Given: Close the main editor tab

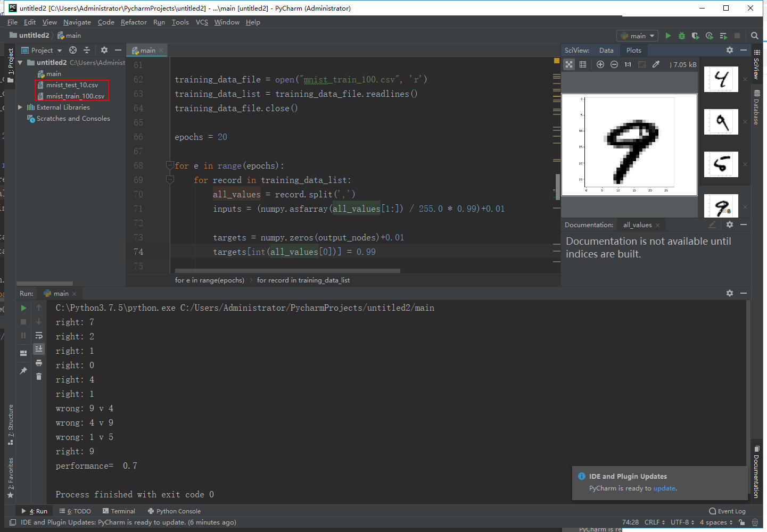Looking at the screenshot, I should [x=161, y=51].
